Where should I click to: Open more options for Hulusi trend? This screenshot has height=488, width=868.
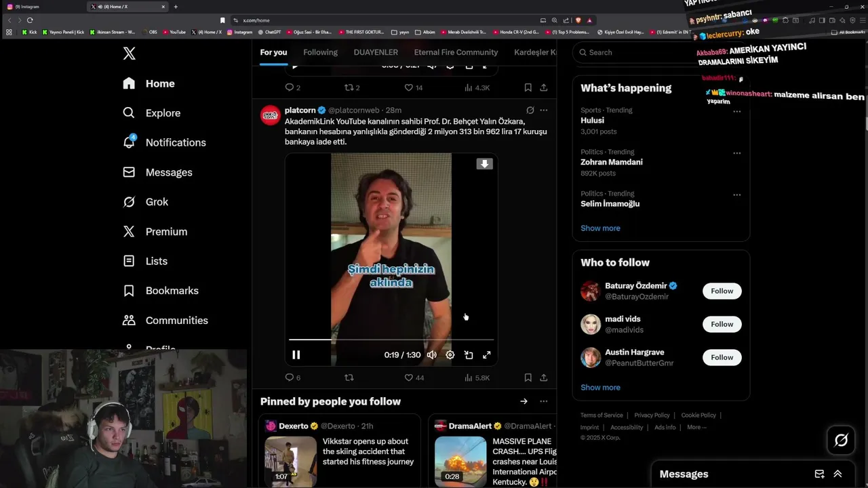coord(736,111)
